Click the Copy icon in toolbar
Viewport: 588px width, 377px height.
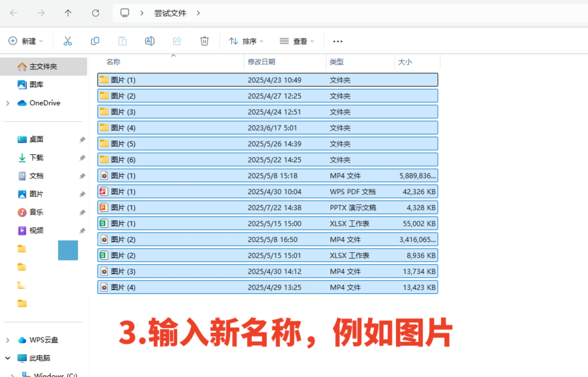point(95,41)
